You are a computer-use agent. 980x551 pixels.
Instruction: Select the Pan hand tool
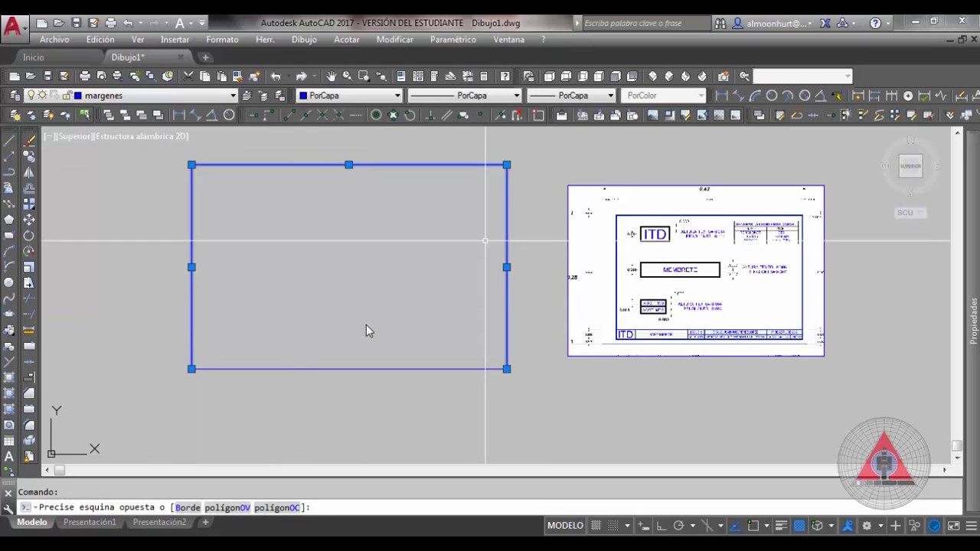point(331,76)
